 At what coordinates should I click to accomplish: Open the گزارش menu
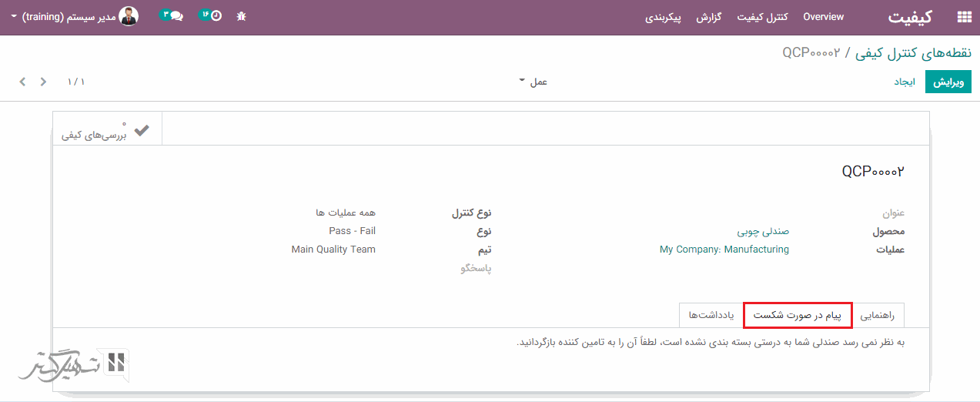point(708,17)
